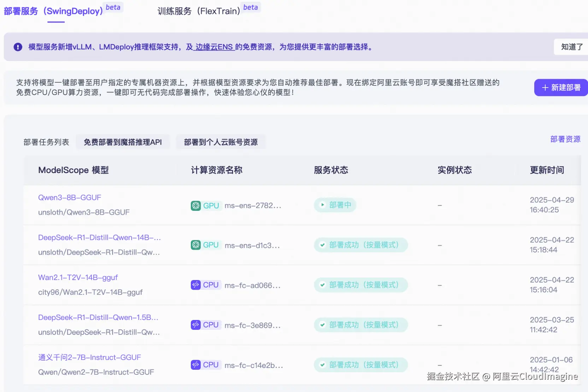Open Qwen3-8B-GGUF model link
This screenshot has width=588, height=392.
(x=70, y=197)
